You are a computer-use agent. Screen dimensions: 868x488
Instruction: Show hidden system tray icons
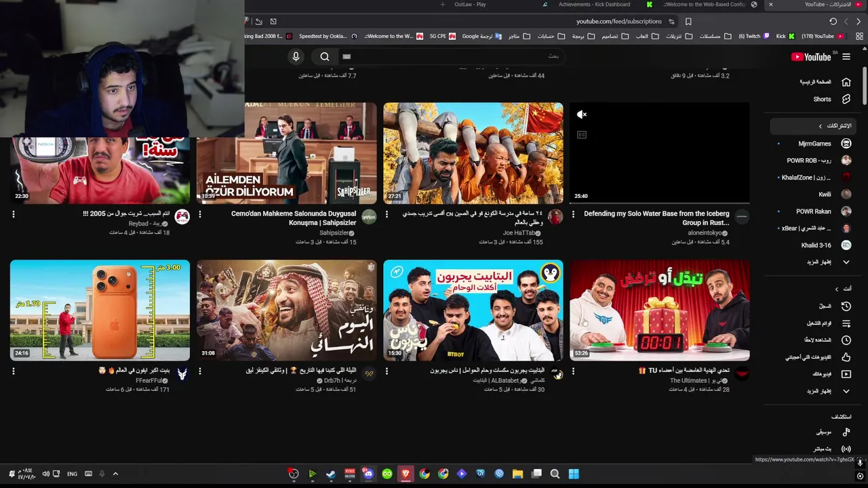click(115, 474)
